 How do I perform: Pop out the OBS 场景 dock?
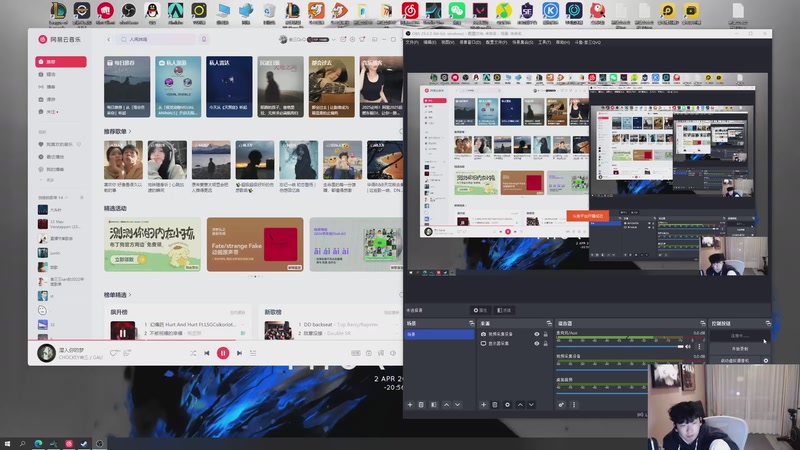(x=471, y=323)
